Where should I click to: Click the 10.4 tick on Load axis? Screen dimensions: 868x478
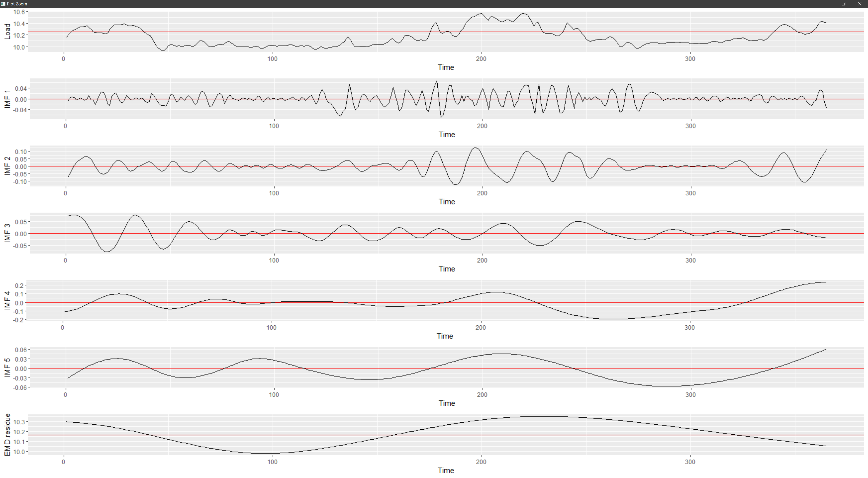(x=19, y=24)
